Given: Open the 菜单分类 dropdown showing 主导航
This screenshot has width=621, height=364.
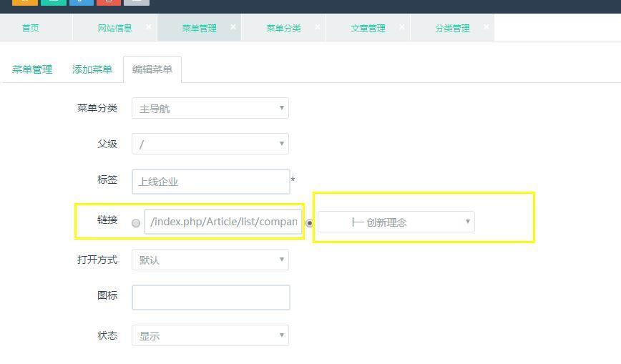Looking at the screenshot, I should [210, 108].
